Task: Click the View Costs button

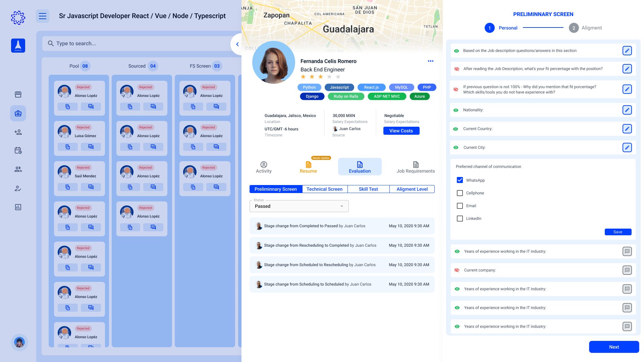Action: [x=401, y=131]
